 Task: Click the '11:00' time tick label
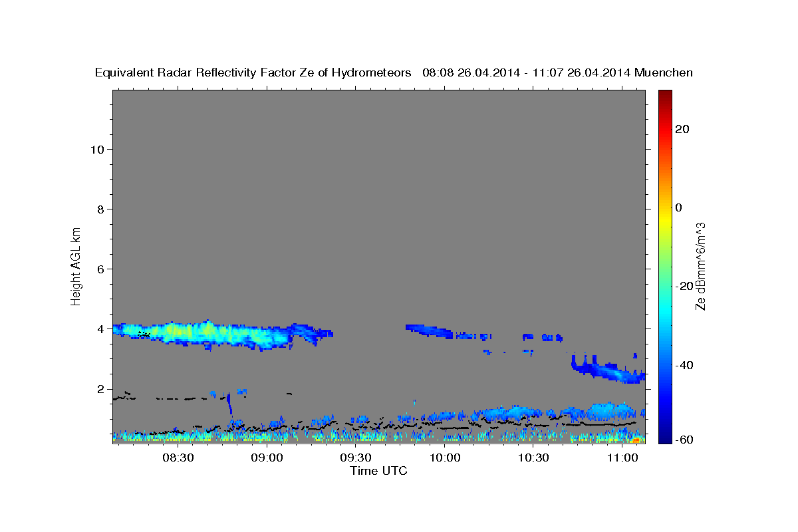622,458
